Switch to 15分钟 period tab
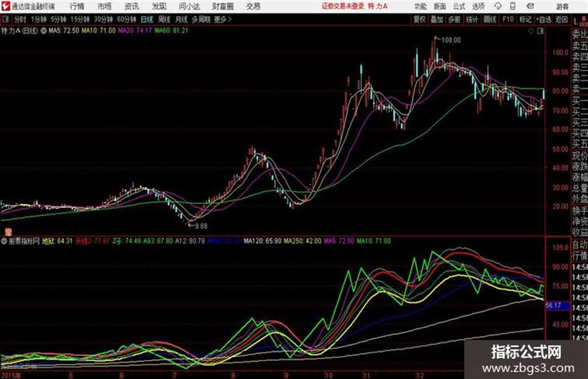588x379 pixels. (80, 19)
